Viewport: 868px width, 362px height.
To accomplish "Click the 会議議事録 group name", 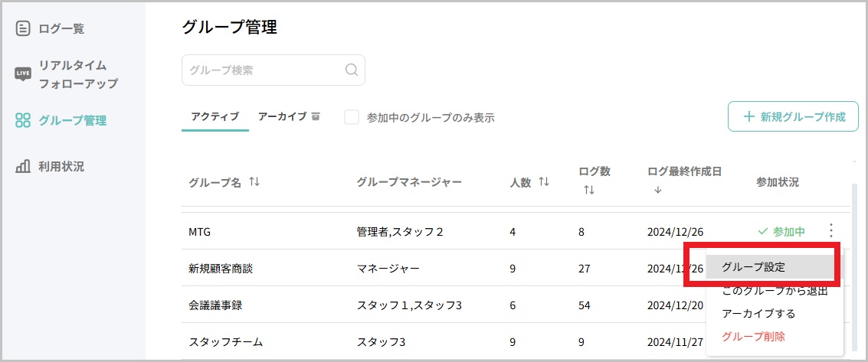I will [215, 305].
